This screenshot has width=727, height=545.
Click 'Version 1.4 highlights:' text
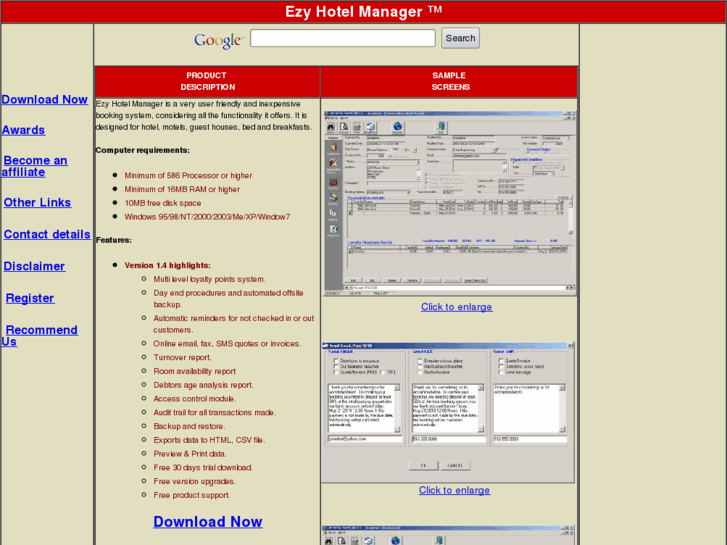click(167, 265)
